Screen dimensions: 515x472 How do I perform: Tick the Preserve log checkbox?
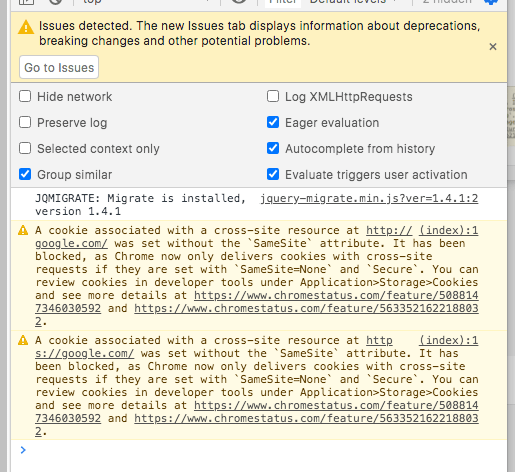25,122
